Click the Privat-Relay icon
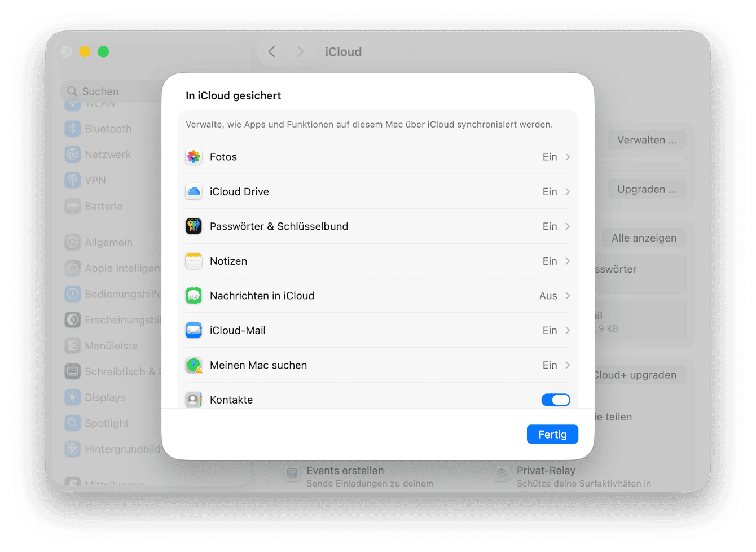Screen dimensions: 756x552 (x=502, y=474)
